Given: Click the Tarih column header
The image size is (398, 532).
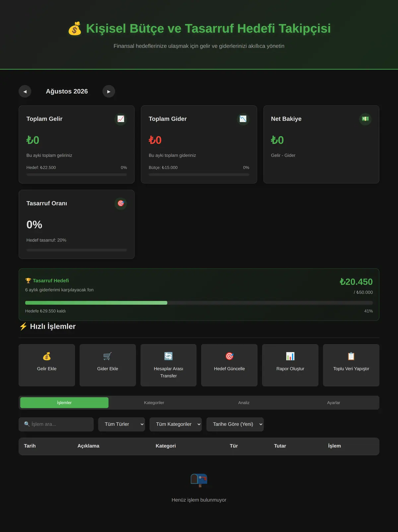Looking at the screenshot, I should tap(30, 446).
